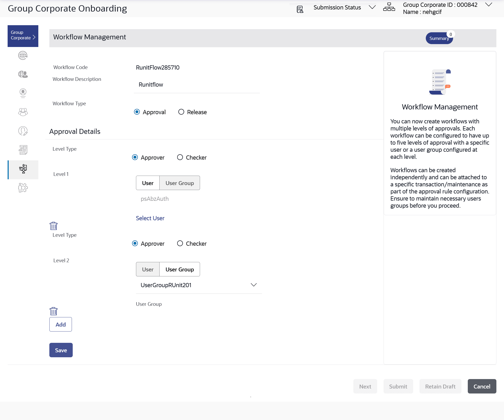Image resolution: width=504 pixels, height=420 pixels.
Task: Select the workflow management sidebar icon
Action: [23, 169]
